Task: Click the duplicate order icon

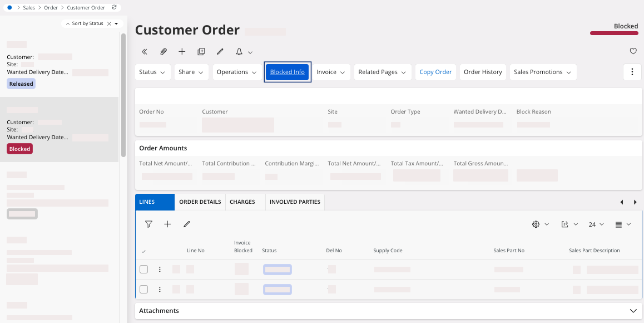Action: click(x=201, y=52)
